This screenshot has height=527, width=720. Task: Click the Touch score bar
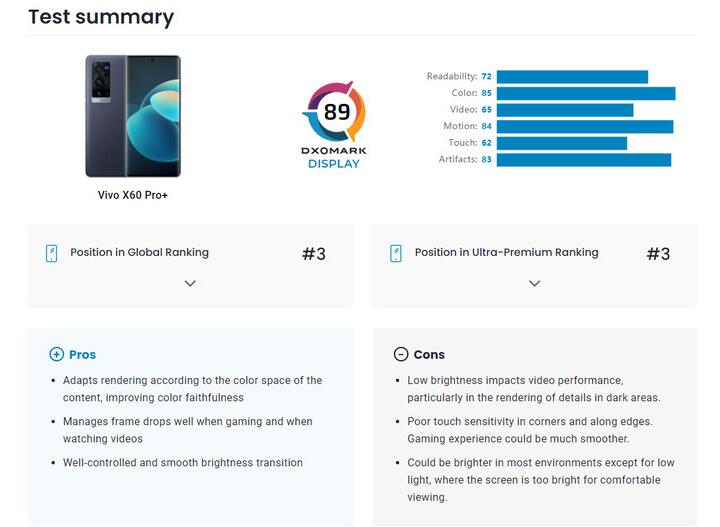(561, 143)
